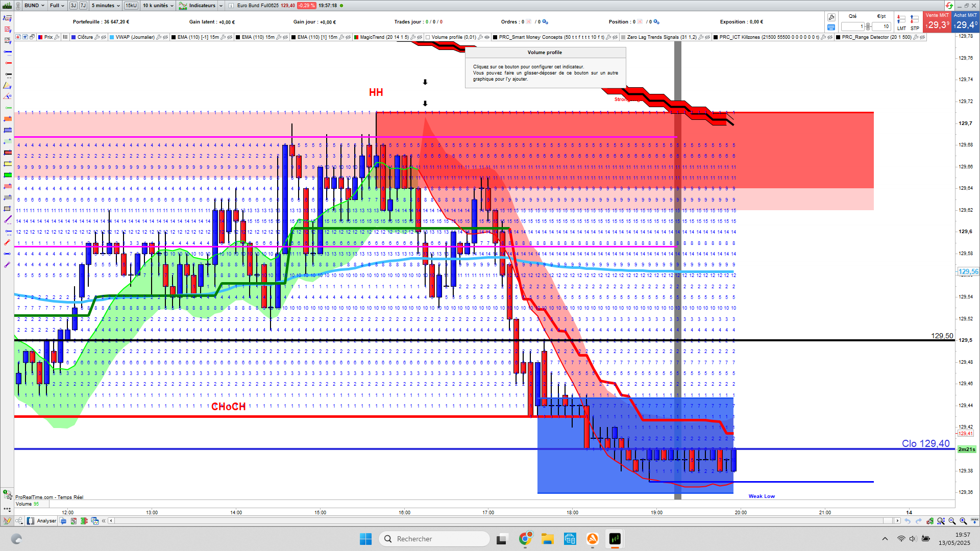The width and height of the screenshot is (980, 551).
Task: Open the 10 k unités dropdown
Action: click(x=158, y=6)
